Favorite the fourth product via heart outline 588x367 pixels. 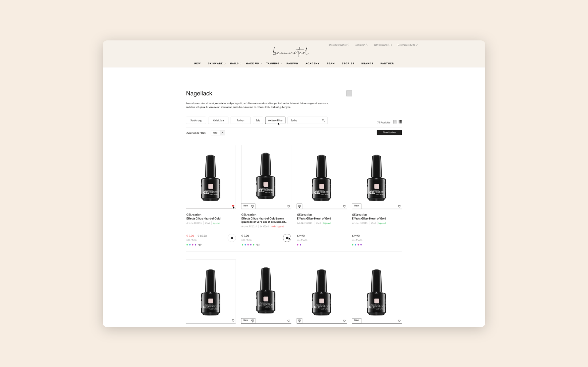coord(400,206)
